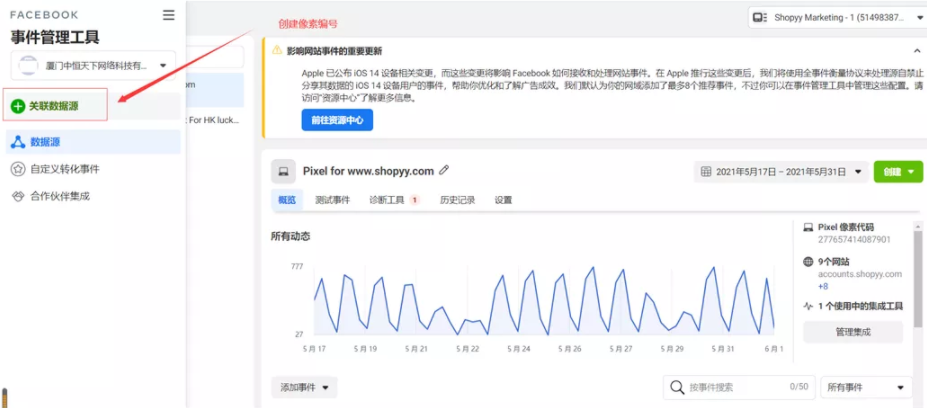Click the 管理集成 button
Viewport: 927px width, 408px height.
click(x=853, y=332)
